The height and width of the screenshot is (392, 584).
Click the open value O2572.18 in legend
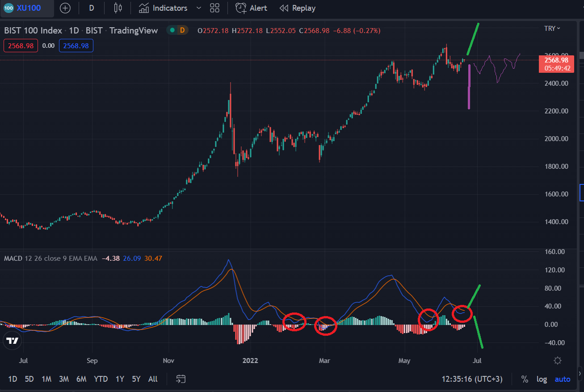click(213, 30)
